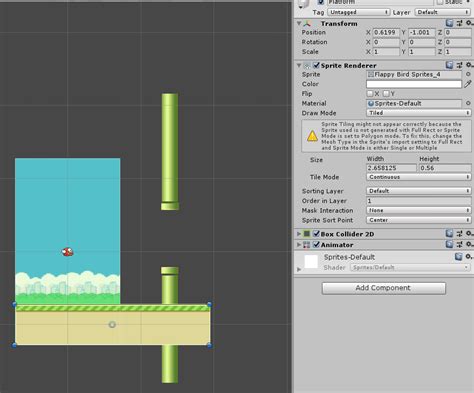The width and height of the screenshot is (474, 393).
Task: Disable the Box Collider 2D checkbox
Action: [316, 234]
